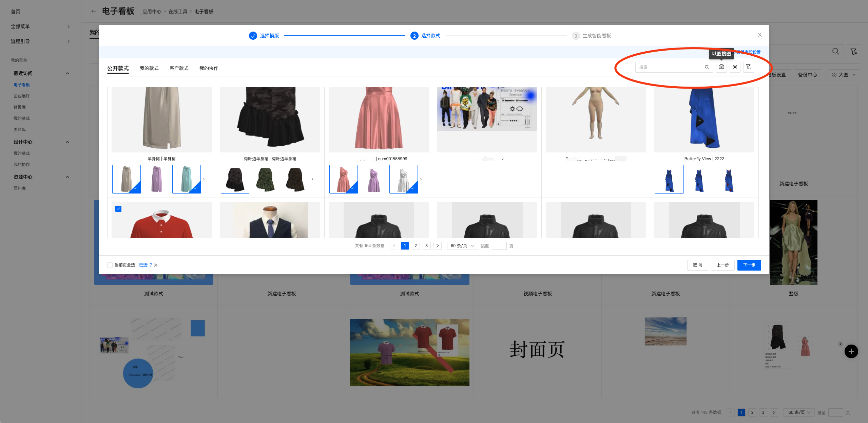Toggle the 当前页全选 checkbox
Screen dimensions: 868x423
click(x=110, y=265)
